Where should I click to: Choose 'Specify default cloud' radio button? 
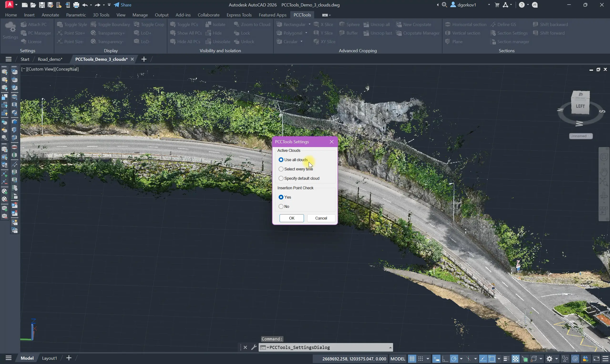(281, 178)
